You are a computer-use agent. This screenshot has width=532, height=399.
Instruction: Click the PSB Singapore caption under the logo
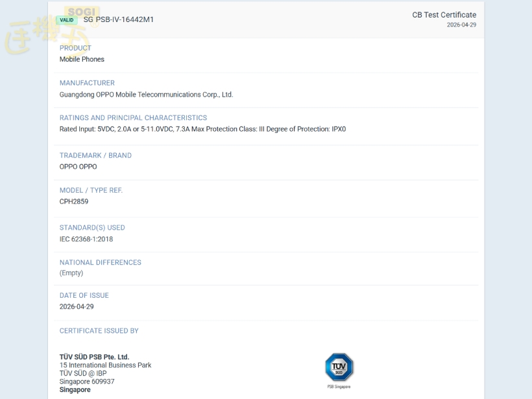pyautogui.click(x=339, y=387)
